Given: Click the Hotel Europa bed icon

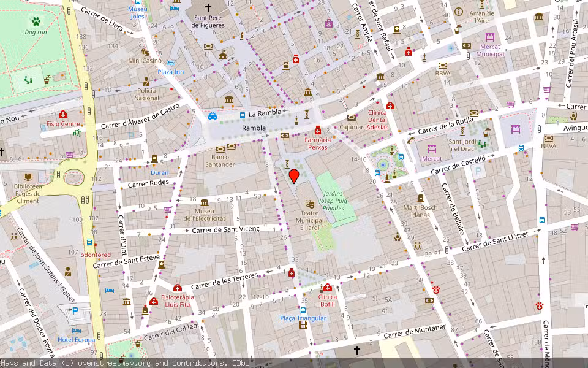Looking at the screenshot, I should coord(77,331).
